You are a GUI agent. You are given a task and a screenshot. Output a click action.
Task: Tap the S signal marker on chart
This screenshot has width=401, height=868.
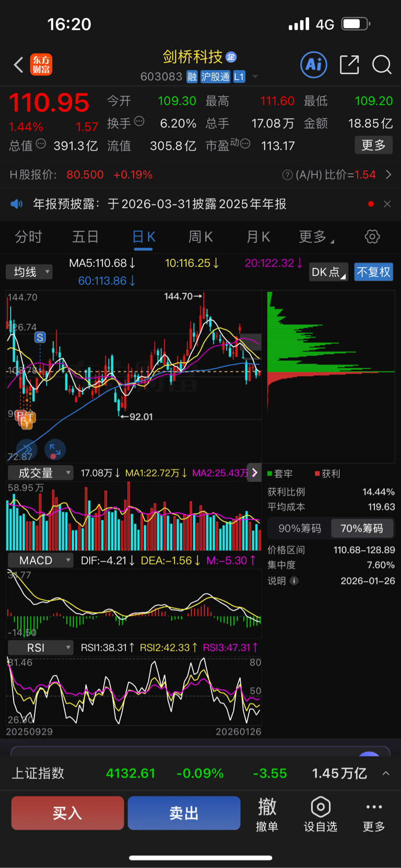(40, 337)
